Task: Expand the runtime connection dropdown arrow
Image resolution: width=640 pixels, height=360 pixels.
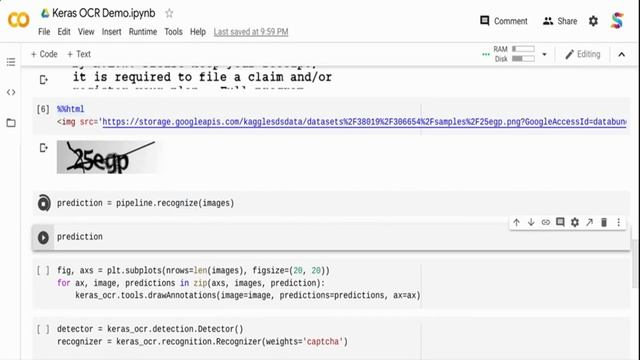Action: point(544,54)
